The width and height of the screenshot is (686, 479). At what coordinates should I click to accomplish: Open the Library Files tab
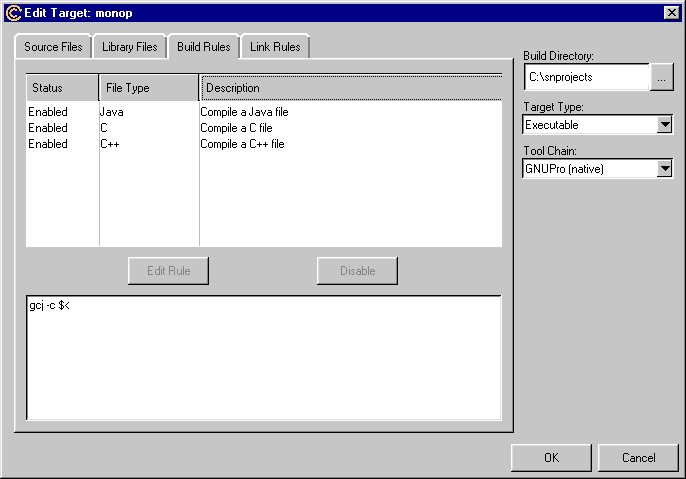pos(130,47)
